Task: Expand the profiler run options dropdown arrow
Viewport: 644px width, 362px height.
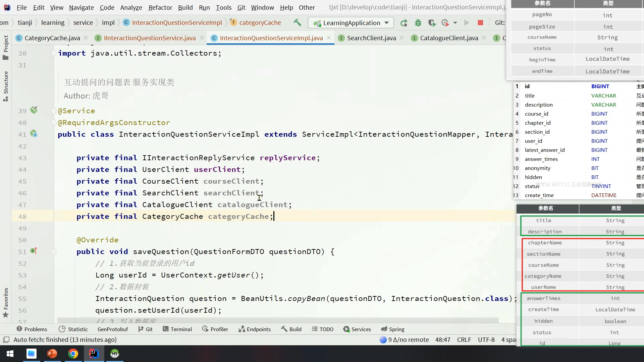Action: pyautogui.click(x=455, y=23)
